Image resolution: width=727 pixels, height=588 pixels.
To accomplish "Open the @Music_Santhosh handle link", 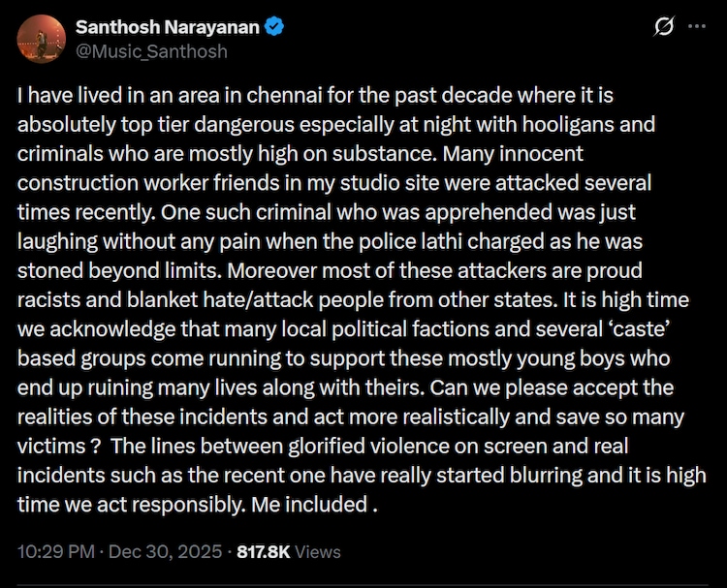I will [x=151, y=51].
